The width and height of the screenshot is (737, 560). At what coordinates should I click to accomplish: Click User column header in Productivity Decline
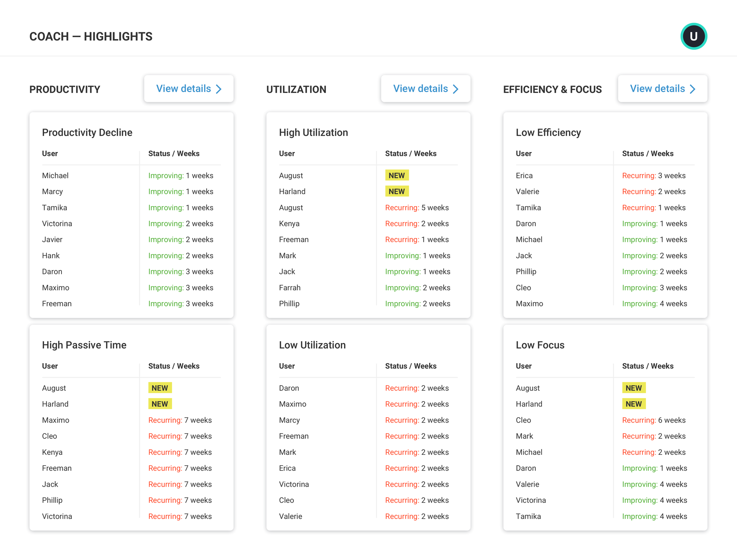click(x=50, y=154)
